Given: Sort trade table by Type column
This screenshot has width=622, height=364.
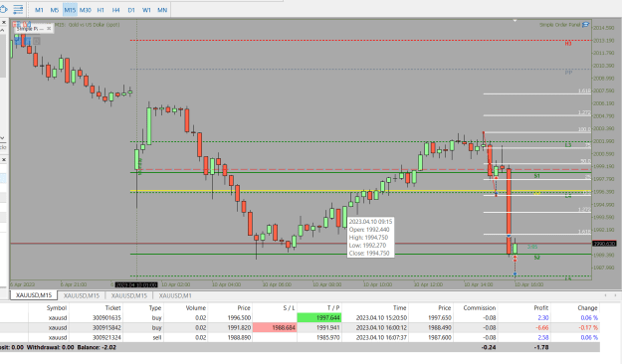Looking at the screenshot, I should pyautogui.click(x=154, y=307).
